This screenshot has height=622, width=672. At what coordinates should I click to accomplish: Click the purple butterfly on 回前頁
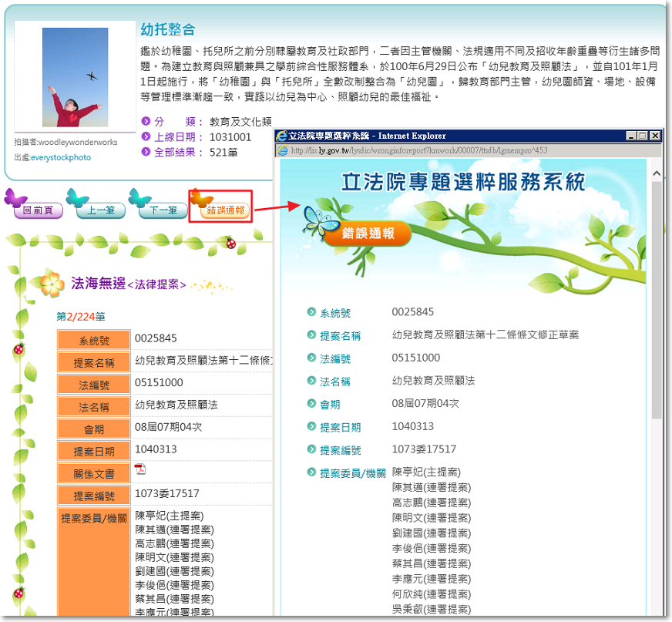click(15, 198)
